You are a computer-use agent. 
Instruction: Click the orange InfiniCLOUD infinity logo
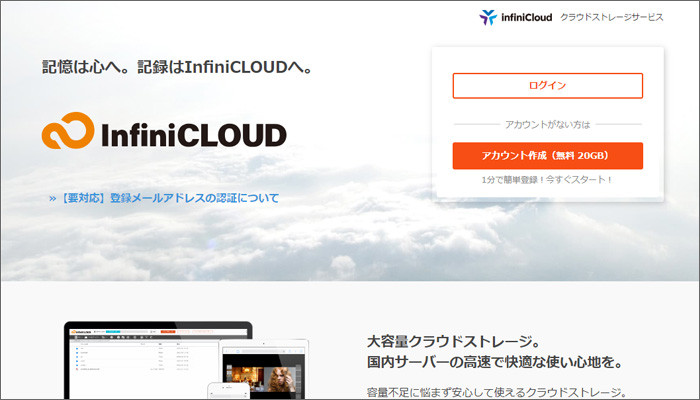point(68,130)
